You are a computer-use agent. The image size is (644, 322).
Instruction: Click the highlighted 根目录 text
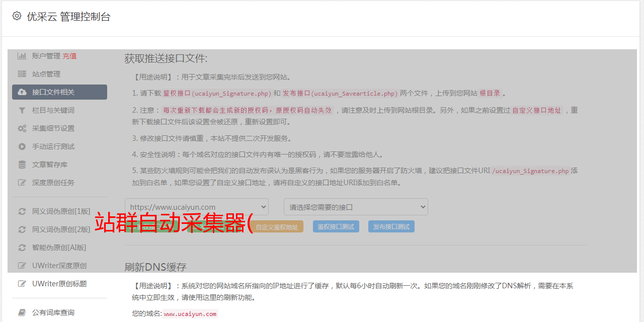(x=490, y=94)
